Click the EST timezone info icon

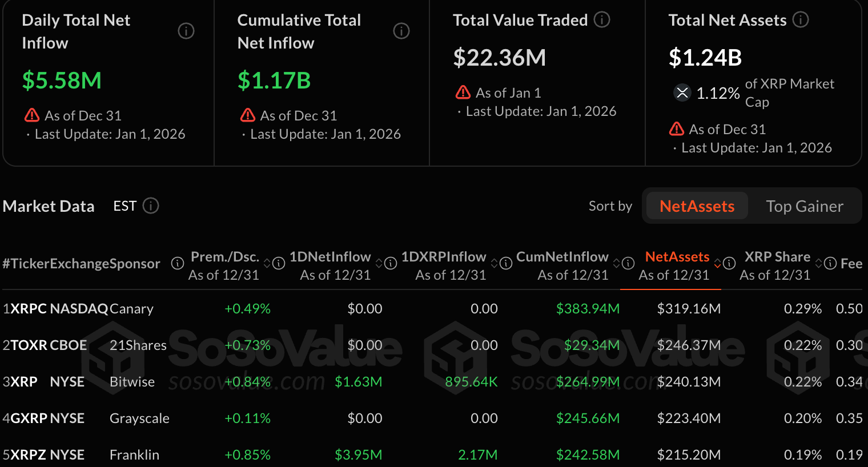[x=151, y=206]
